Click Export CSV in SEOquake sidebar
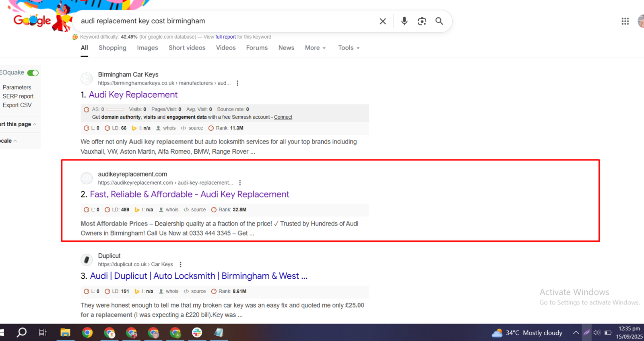 click(17, 105)
